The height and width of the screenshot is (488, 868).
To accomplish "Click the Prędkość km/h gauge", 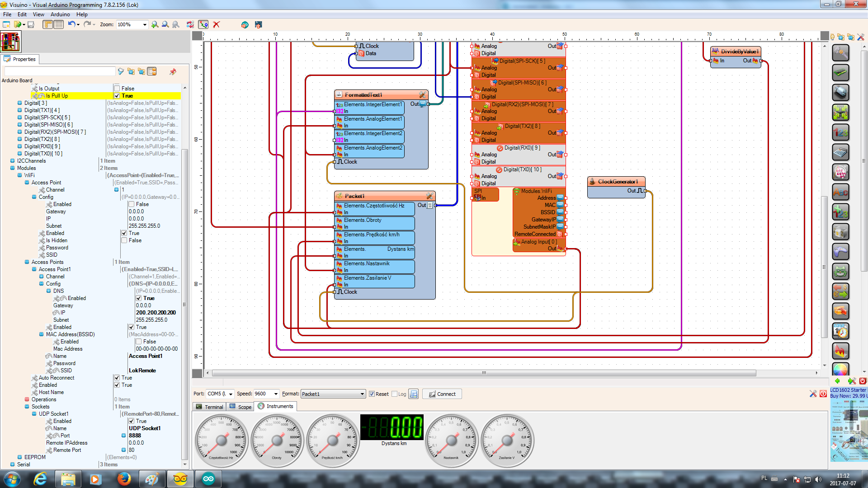I will [x=332, y=441].
